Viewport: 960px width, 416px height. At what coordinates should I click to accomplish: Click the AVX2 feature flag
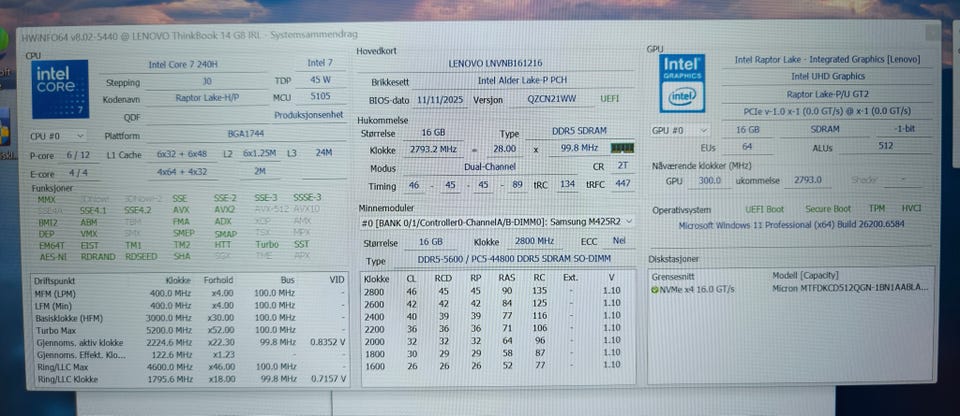[224, 209]
